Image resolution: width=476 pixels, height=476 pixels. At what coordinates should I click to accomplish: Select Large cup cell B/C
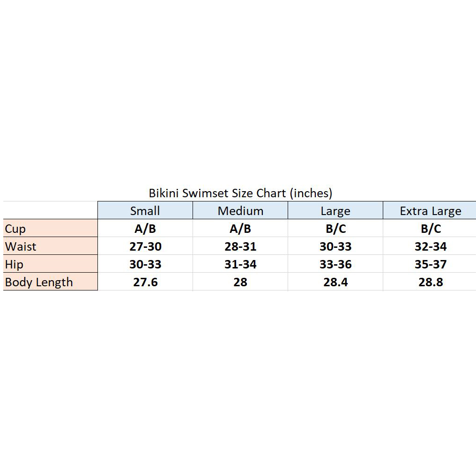coord(335,228)
